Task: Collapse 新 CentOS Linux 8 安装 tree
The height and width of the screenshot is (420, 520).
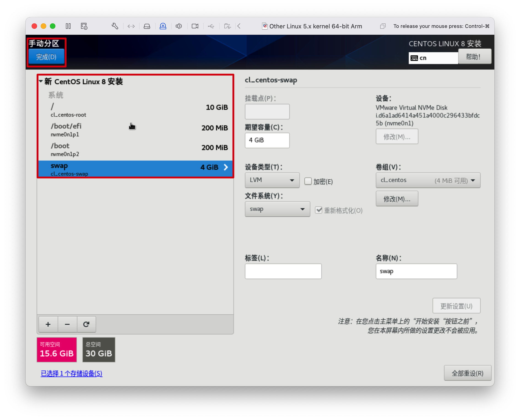Action: coord(41,81)
